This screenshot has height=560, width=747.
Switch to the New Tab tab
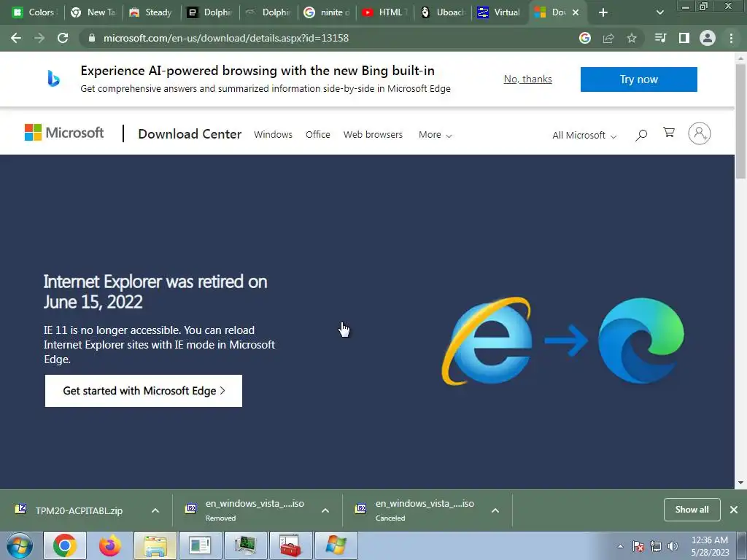93,12
